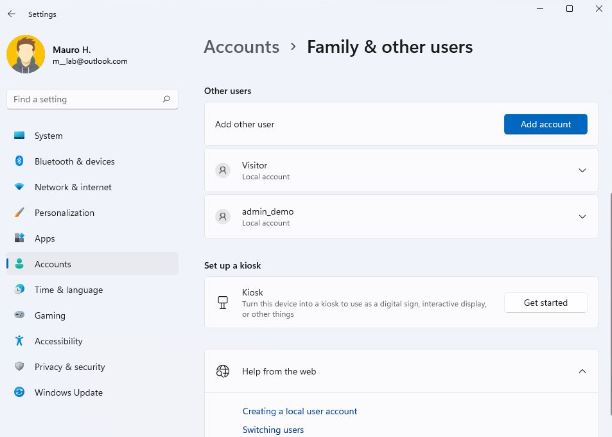Expand the admin_demo account chevron
Screen dimensions: 612x437
click(x=582, y=217)
